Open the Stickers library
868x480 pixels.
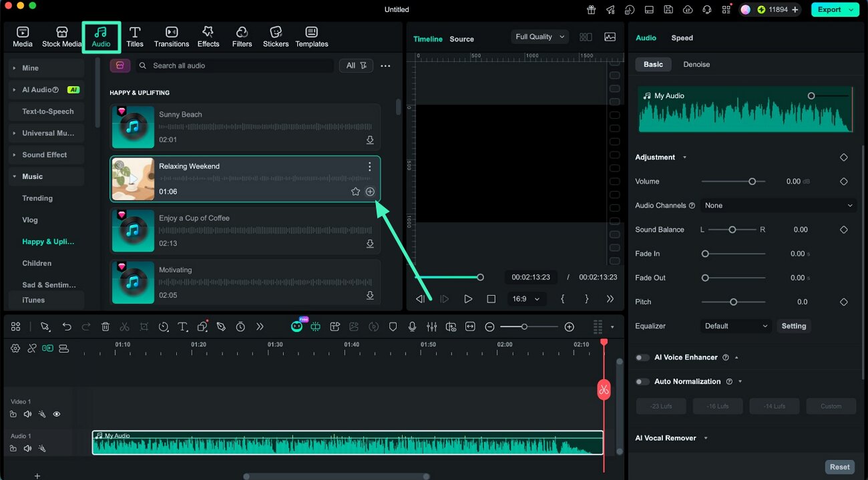tap(276, 37)
